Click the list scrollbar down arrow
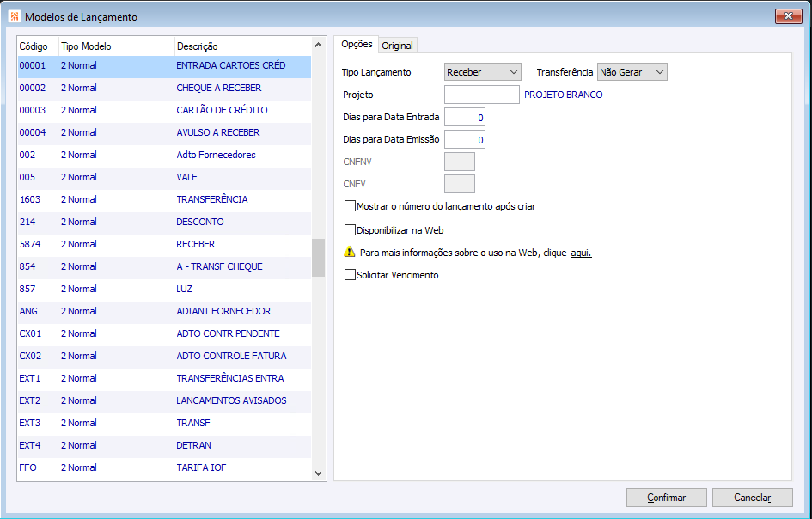The height and width of the screenshot is (519, 812). 319,473
